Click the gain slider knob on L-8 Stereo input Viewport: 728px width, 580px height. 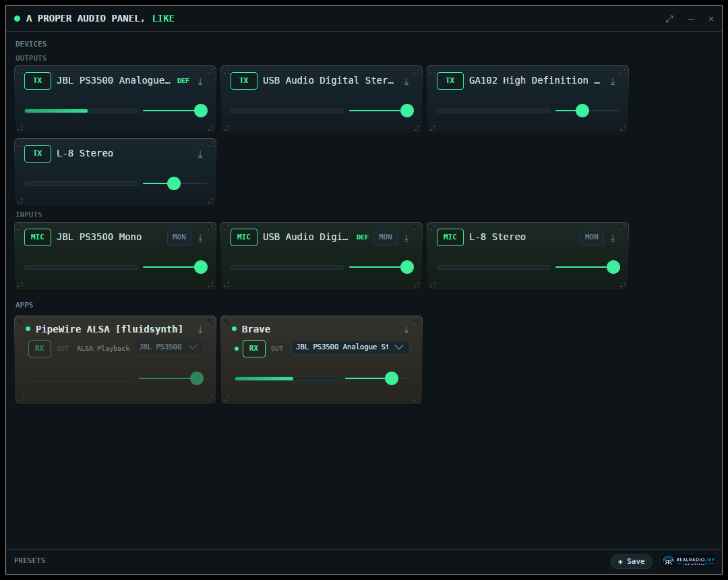pos(613,267)
